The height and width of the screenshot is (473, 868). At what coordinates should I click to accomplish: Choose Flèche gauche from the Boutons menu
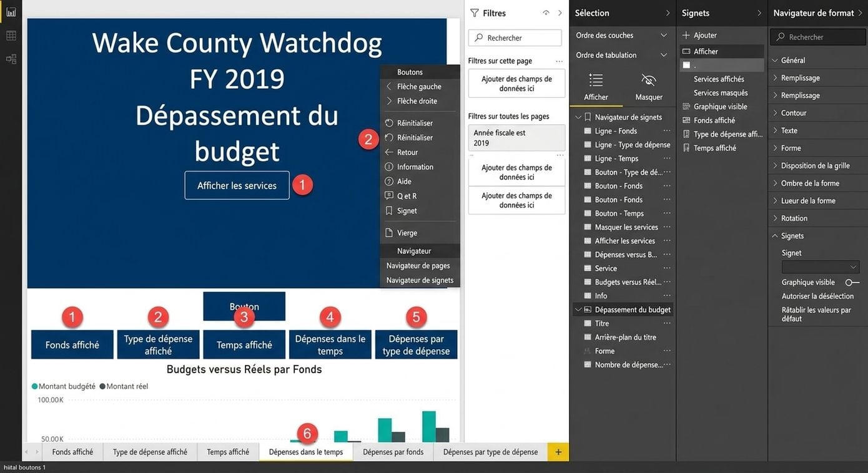[x=420, y=87]
